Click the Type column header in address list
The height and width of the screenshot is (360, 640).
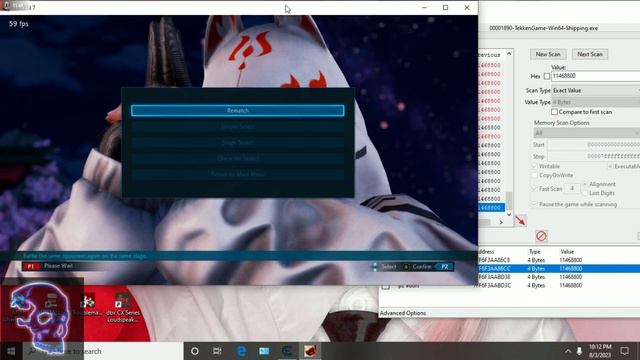point(534,252)
